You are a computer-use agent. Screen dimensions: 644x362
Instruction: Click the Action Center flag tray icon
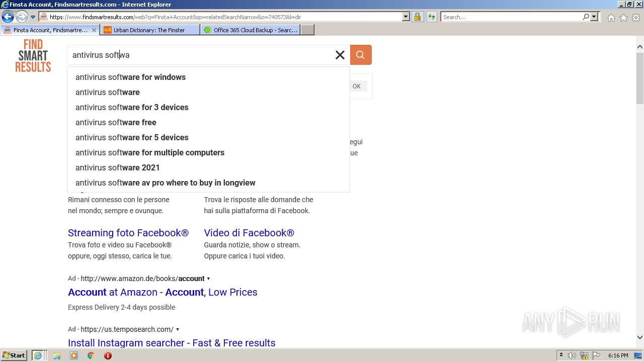click(597, 355)
